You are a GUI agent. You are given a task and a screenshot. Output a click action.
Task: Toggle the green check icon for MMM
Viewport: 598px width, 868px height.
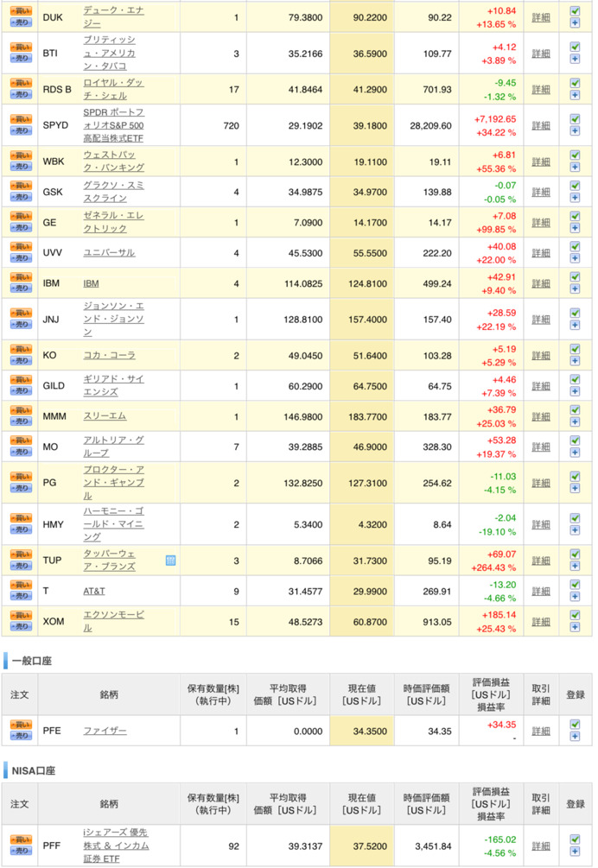[x=575, y=409]
